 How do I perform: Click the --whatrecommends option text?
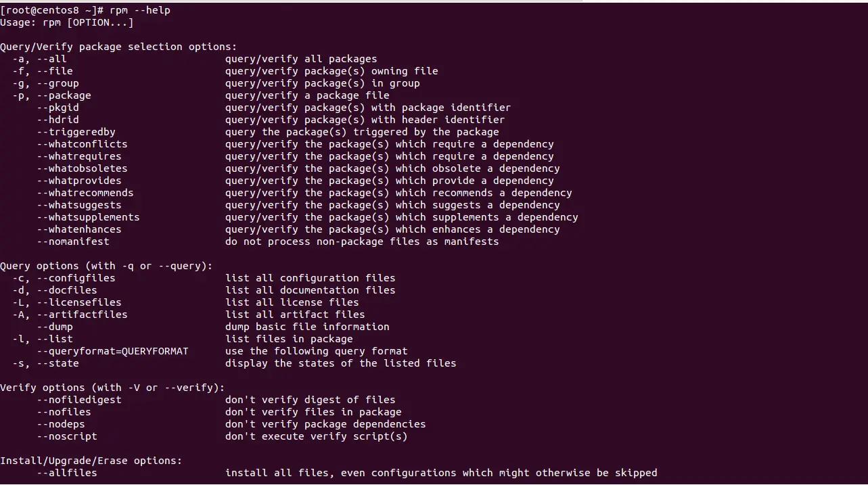[x=85, y=193]
